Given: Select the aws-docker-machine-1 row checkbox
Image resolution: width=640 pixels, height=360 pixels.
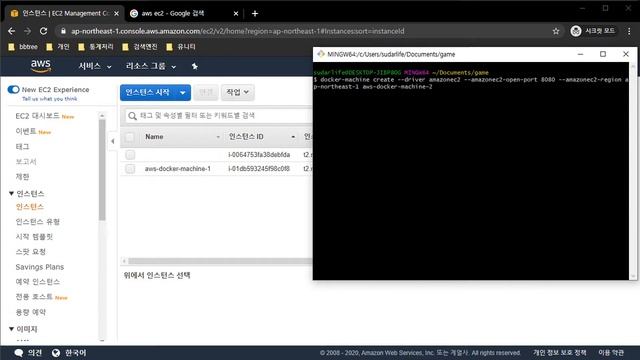Looking at the screenshot, I should 130,169.
